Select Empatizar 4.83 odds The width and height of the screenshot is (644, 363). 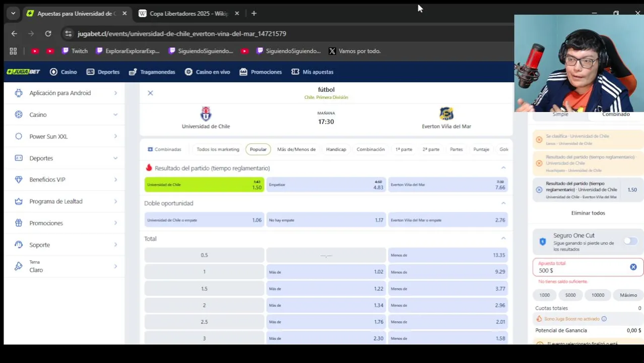(326, 185)
